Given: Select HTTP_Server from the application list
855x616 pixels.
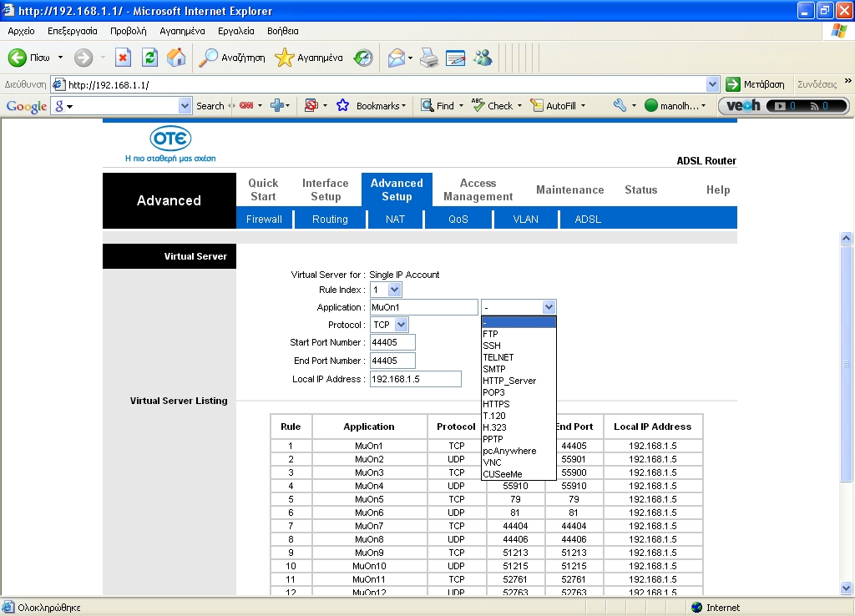Looking at the screenshot, I should [518, 381].
